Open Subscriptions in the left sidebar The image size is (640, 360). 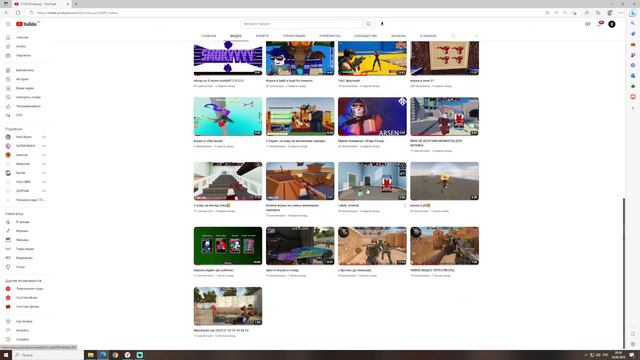click(24, 56)
